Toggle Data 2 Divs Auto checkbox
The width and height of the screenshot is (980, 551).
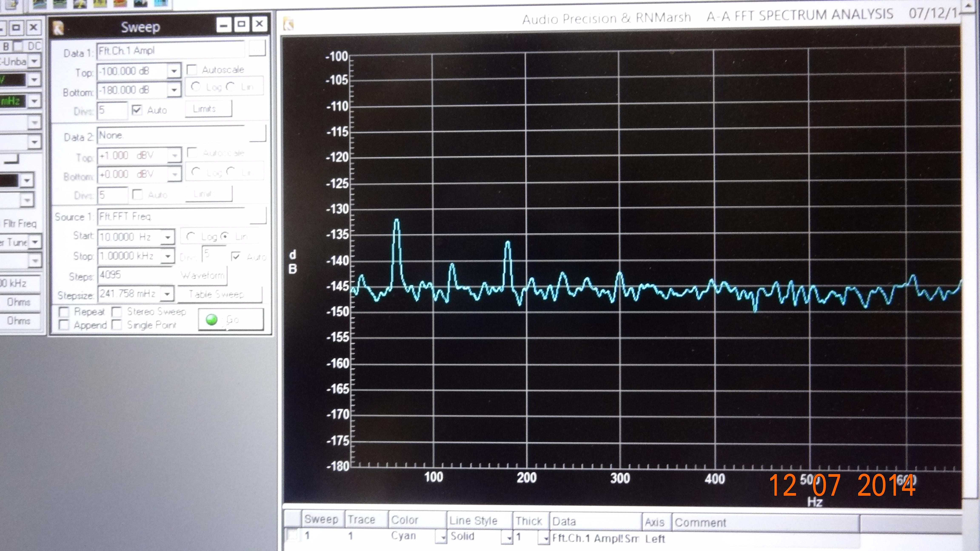click(137, 195)
